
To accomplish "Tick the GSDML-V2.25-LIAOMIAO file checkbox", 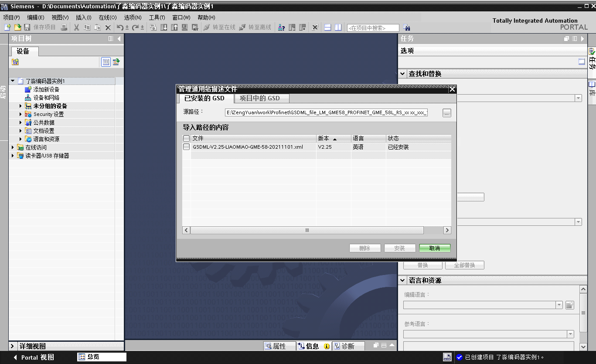I will 187,147.
